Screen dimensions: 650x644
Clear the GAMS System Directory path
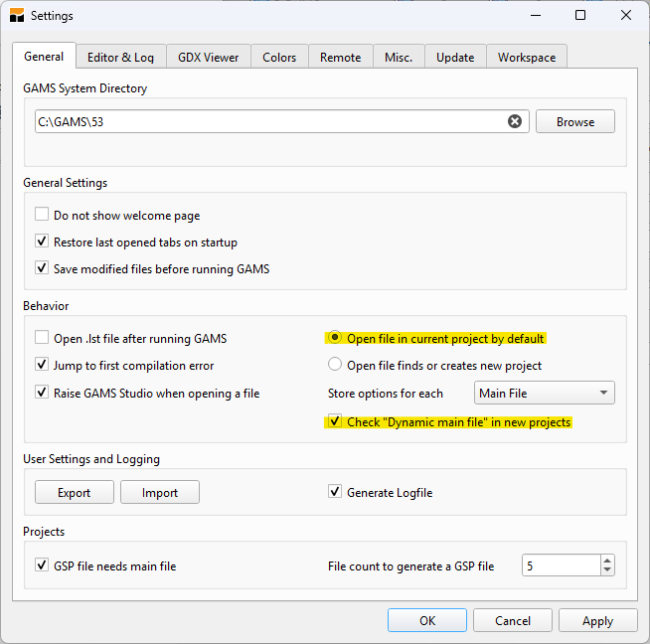click(x=515, y=121)
